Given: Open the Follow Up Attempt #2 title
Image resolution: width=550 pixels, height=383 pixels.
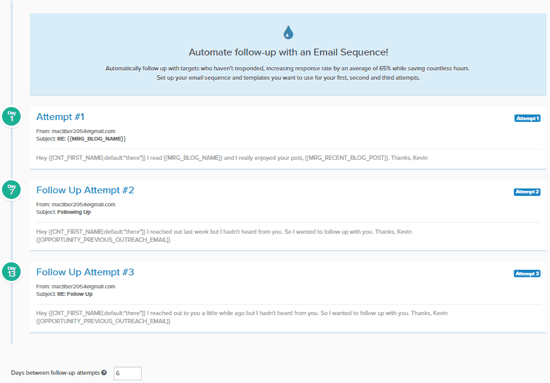Looking at the screenshot, I should tap(85, 190).
